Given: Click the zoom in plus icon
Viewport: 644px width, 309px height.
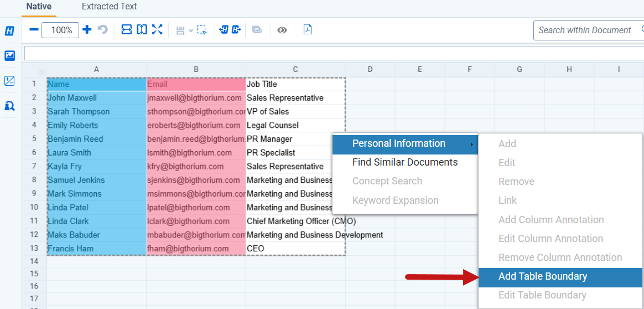Looking at the screenshot, I should point(87,29).
